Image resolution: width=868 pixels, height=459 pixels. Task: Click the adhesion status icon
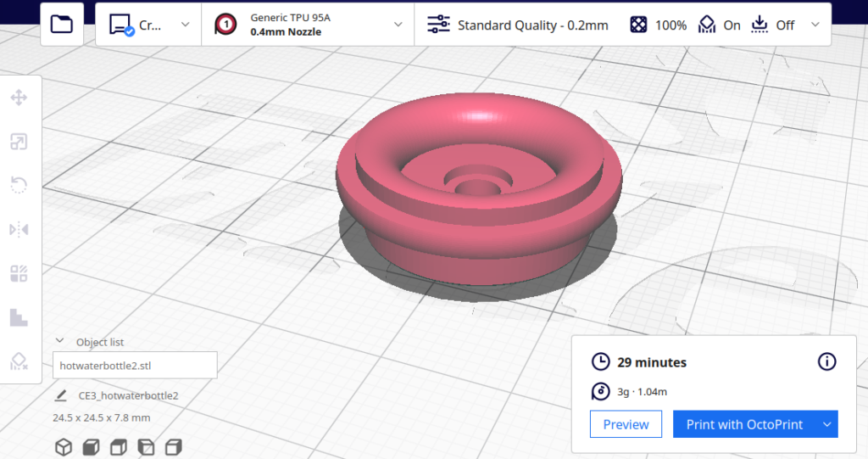click(759, 25)
